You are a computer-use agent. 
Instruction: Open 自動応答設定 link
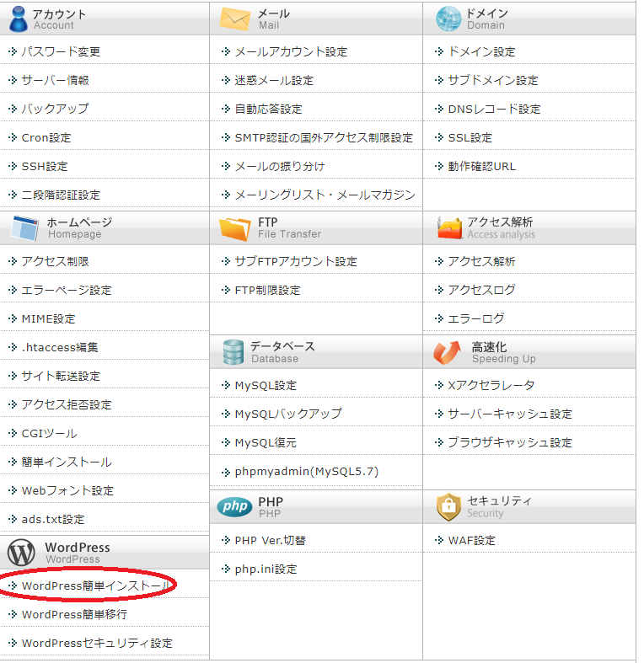coord(269,109)
